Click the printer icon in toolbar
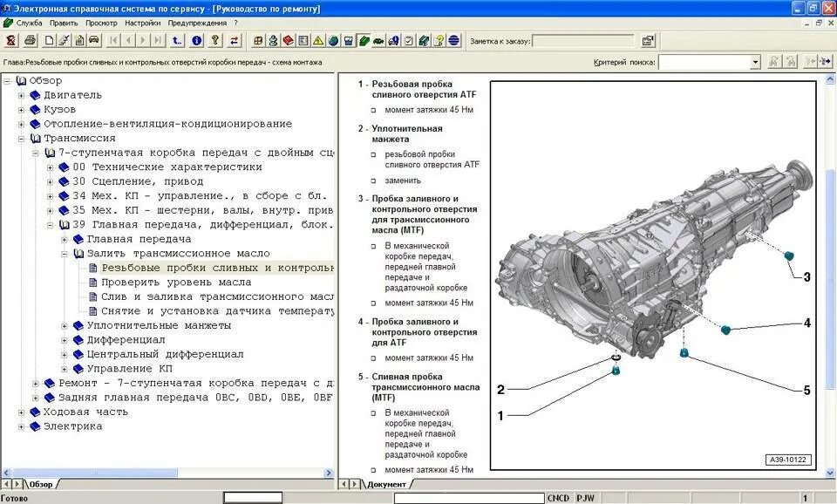 point(31,41)
